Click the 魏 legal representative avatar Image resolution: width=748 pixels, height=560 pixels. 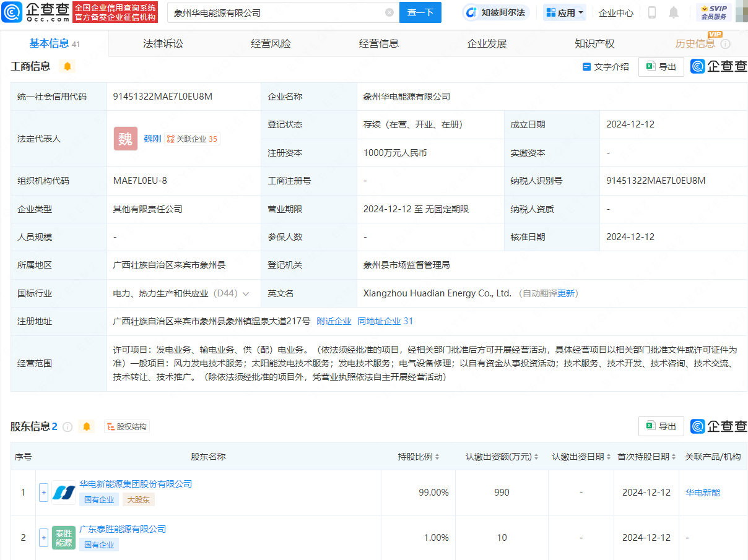point(126,139)
